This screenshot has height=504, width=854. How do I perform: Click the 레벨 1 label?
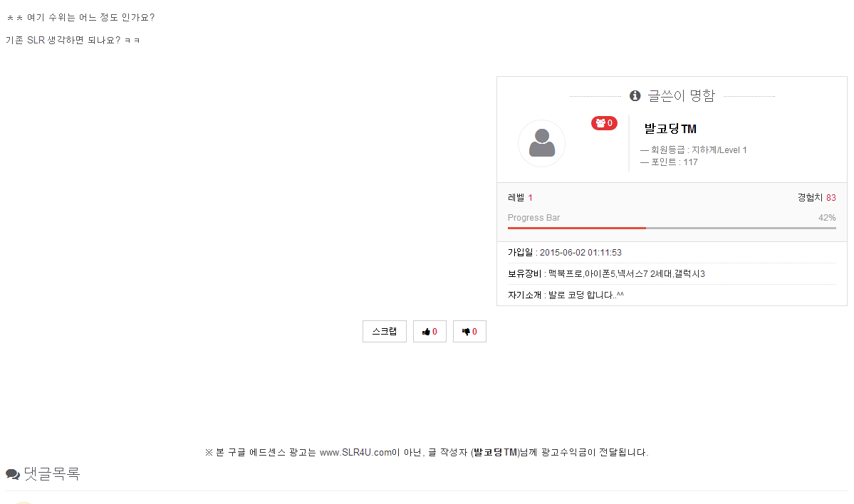click(x=520, y=198)
